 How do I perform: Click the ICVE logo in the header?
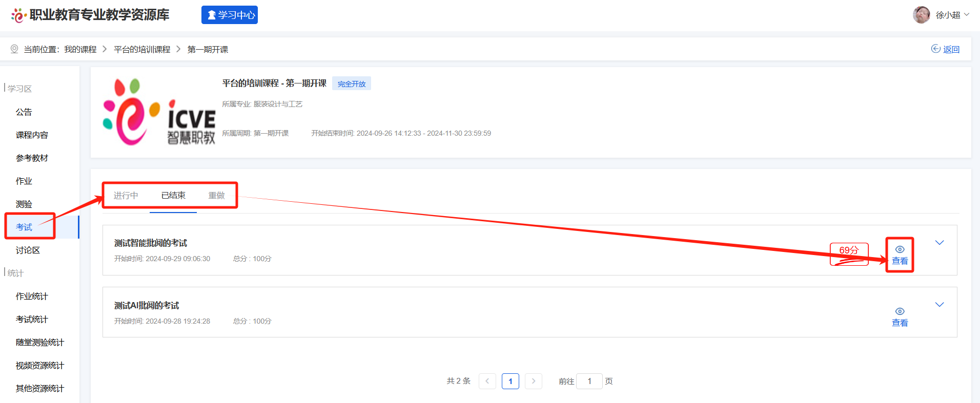coord(18,15)
